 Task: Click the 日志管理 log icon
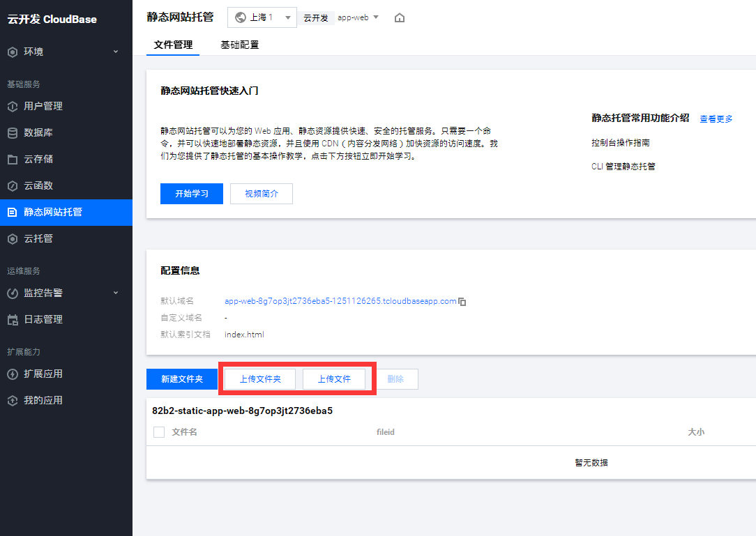point(13,319)
